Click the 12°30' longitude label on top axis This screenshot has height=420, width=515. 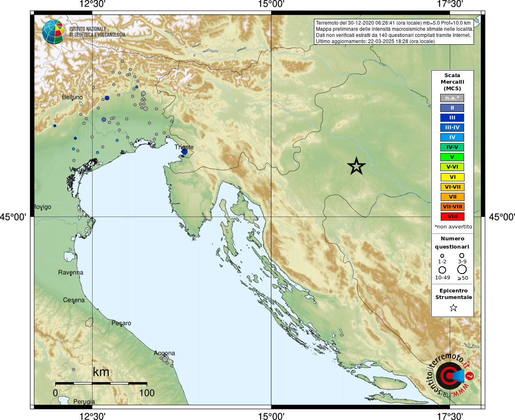click(x=92, y=4)
